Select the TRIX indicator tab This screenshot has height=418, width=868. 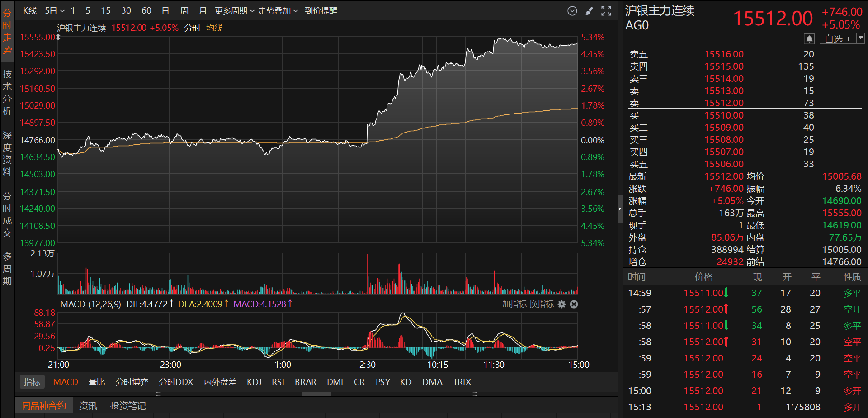tap(462, 382)
